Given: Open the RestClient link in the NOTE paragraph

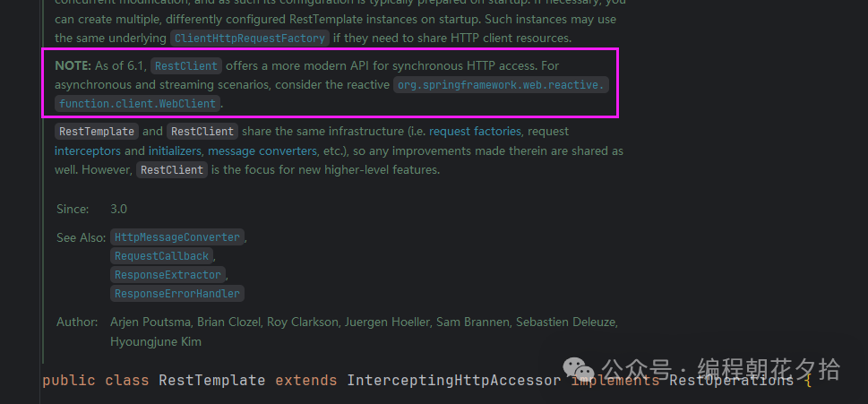Looking at the screenshot, I should pos(186,66).
